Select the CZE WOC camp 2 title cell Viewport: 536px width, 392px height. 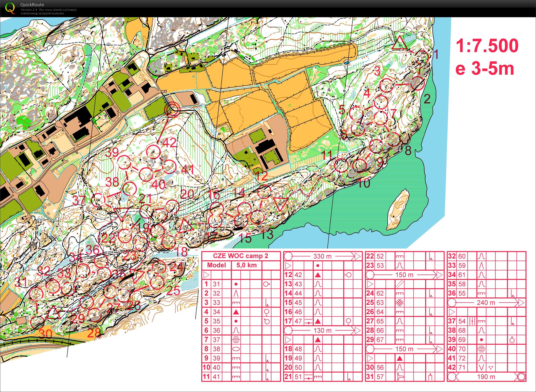click(x=241, y=256)
